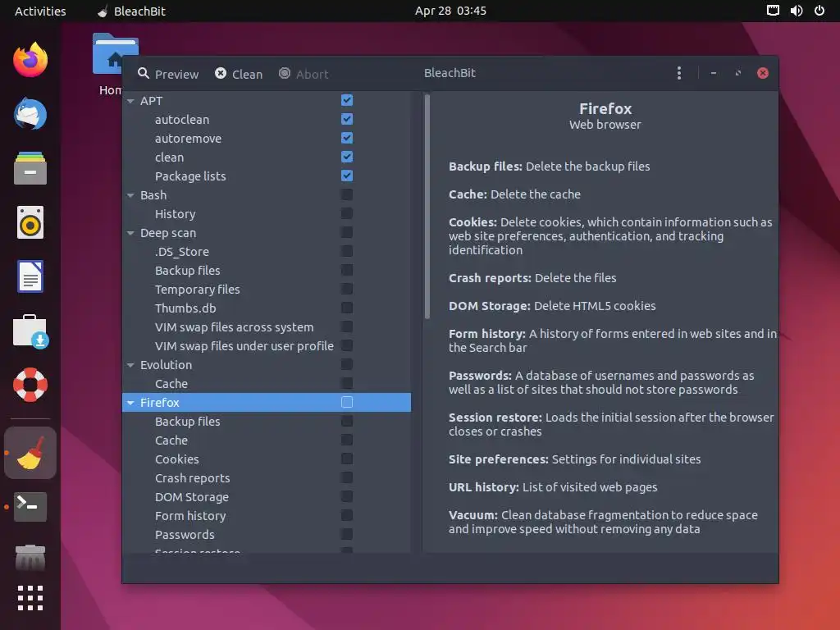
Task: Open the clock and calendar panel
Action: [450, 11]
